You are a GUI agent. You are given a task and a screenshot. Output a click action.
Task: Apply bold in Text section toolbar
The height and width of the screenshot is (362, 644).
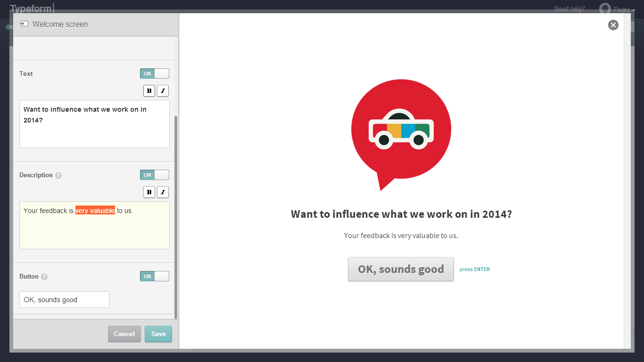tap(149, 90)
